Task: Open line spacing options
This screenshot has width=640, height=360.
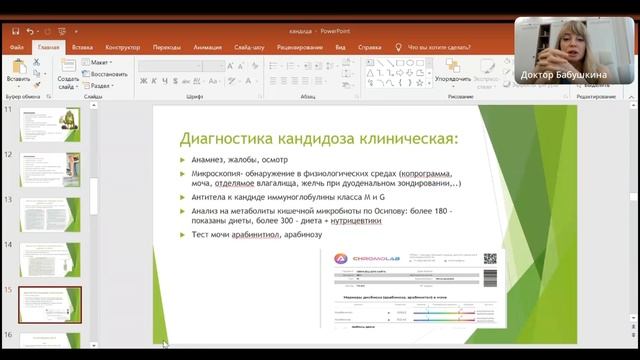Action: [331, 66]
